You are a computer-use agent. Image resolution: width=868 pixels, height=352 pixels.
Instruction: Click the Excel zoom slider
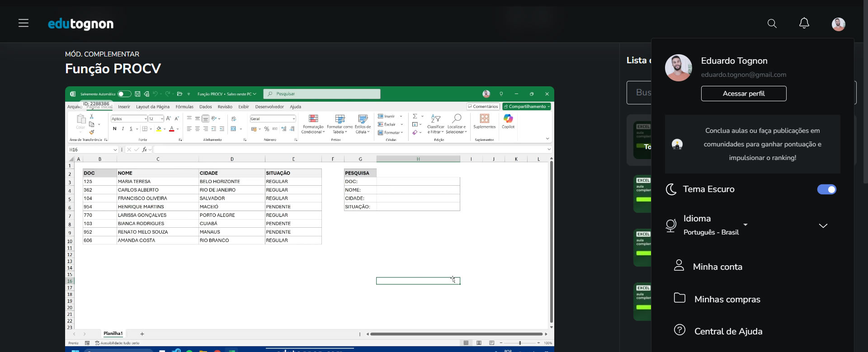[520, 343]
